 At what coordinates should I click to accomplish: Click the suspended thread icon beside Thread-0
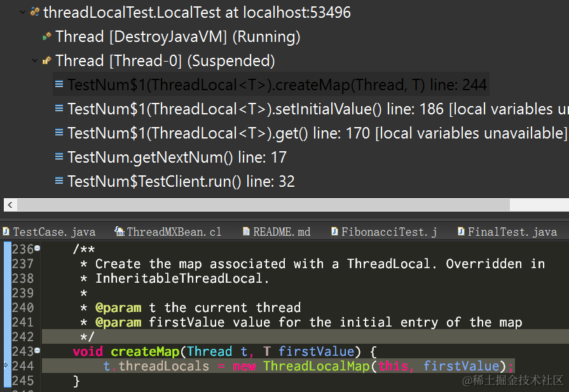click(x=47, y=60)
